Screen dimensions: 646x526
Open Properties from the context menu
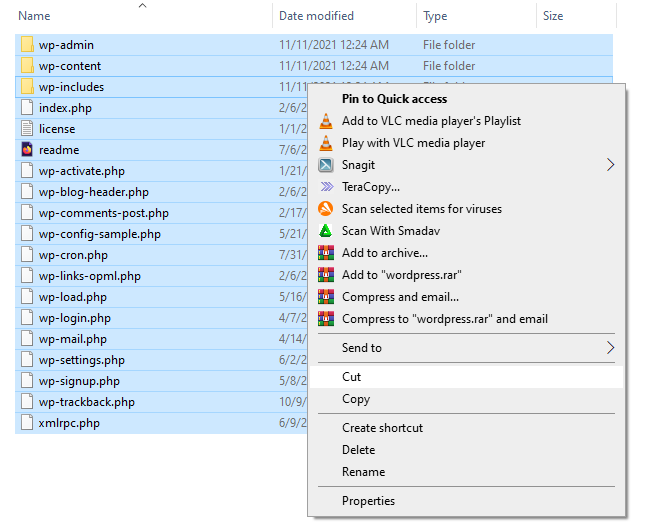(x=368, y=501)
